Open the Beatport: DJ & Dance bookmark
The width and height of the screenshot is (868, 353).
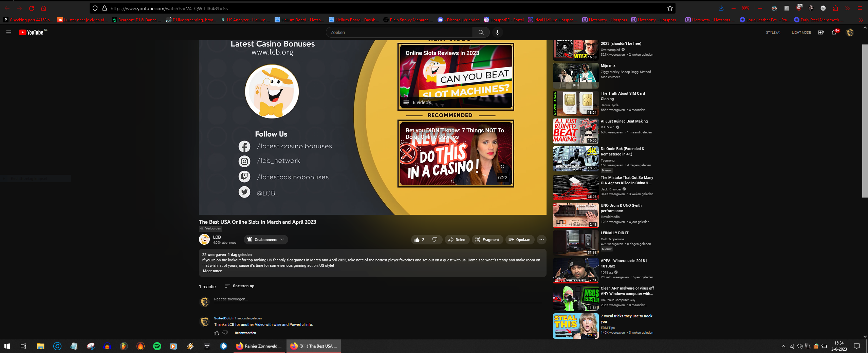coord(136,20)
